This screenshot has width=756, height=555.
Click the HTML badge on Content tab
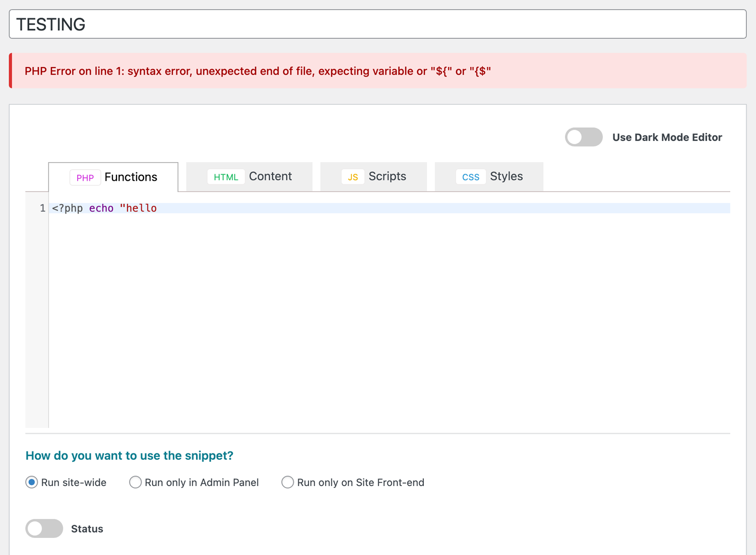(226, 177)
